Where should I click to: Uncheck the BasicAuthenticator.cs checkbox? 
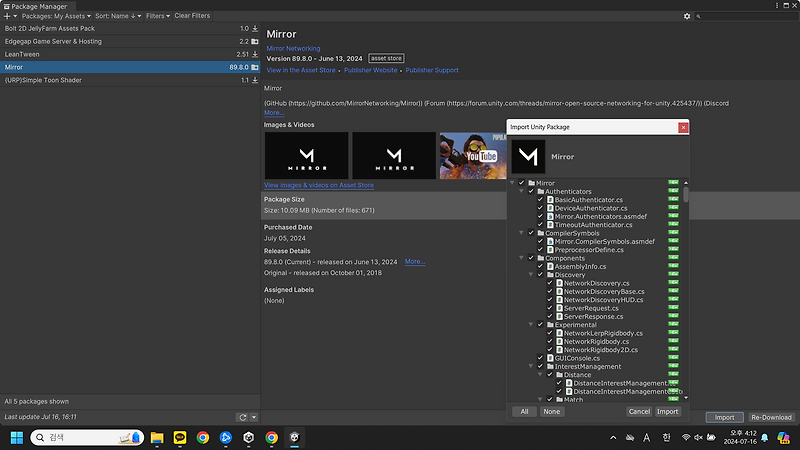pyautogui.click(x=540, y=200)
